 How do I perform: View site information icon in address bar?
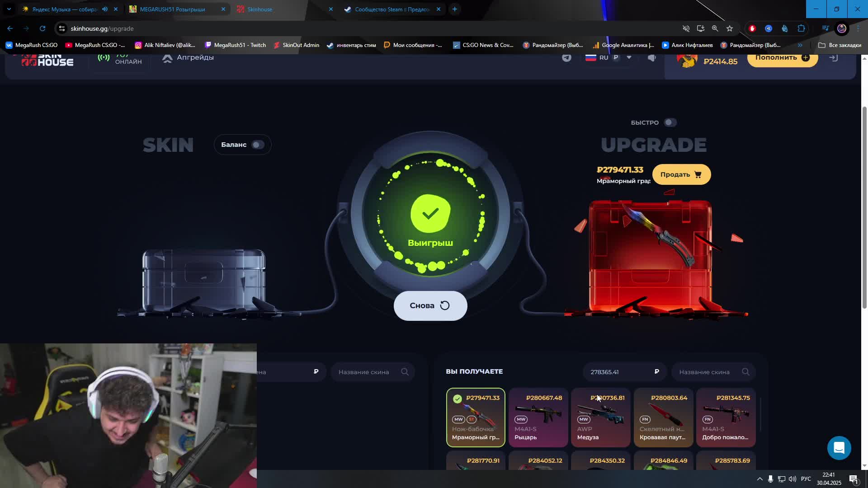pos(62,28)
